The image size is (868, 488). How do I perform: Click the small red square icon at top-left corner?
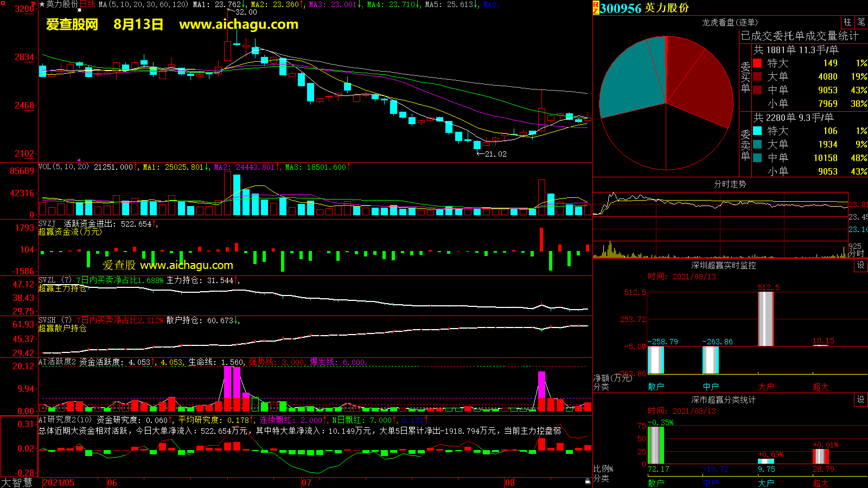click(x=2, y=3)
